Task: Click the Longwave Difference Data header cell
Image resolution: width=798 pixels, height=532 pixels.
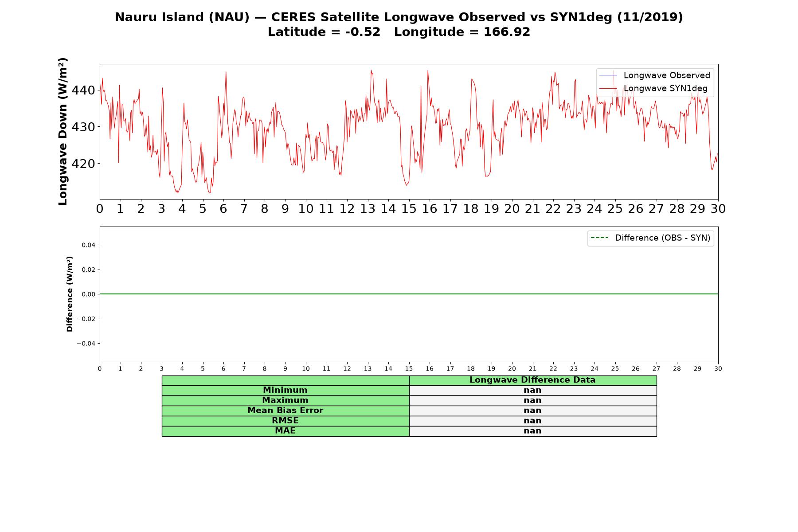Action: tap(533, 380)
